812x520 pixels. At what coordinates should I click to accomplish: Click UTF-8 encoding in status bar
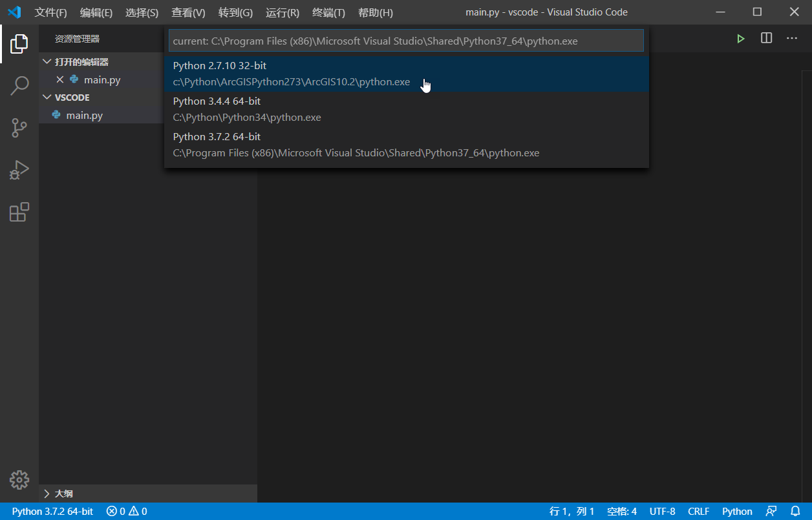coord(663,511)
